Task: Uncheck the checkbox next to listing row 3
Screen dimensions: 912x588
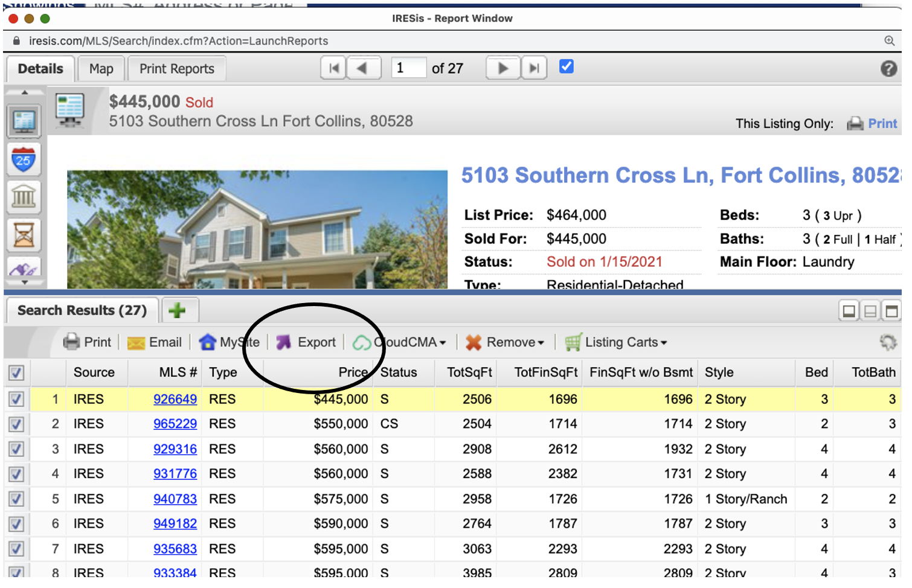Action: click(16, 449)
